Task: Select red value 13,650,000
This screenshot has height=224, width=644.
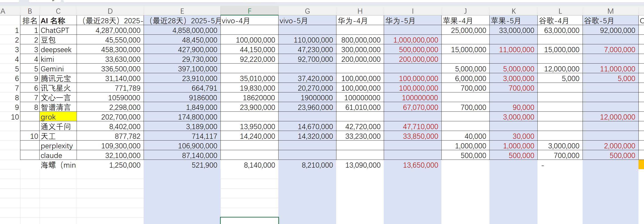Action: click(x=413, y=165)
